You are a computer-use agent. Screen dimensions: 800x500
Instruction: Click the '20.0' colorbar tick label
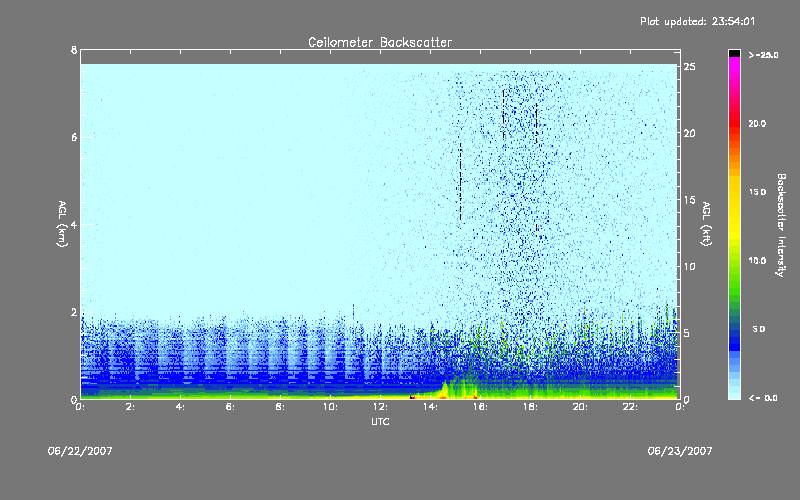pyautogui.click(x=757, y=124)
